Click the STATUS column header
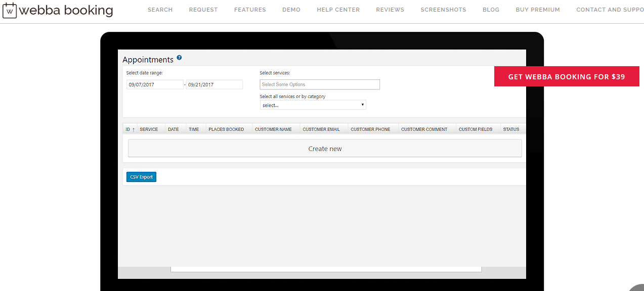The width and height of the screenshot is (644, 291). pyautogui.click(x=511, y=129)
